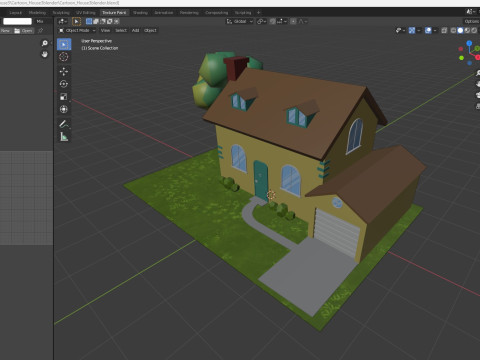Screen dimensions: 480x360
Task: Click the 3D cursor near the door
Action: pyautogui.click(x=271, y=195)
